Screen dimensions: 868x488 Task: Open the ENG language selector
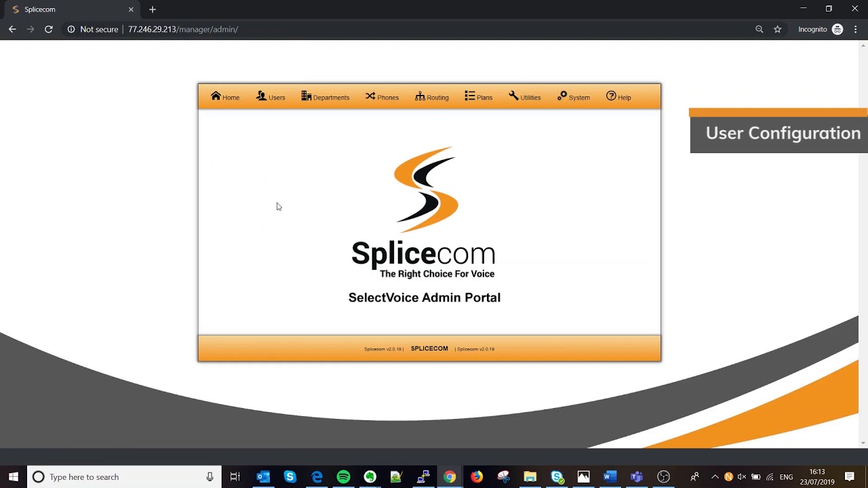pos(786,476)
